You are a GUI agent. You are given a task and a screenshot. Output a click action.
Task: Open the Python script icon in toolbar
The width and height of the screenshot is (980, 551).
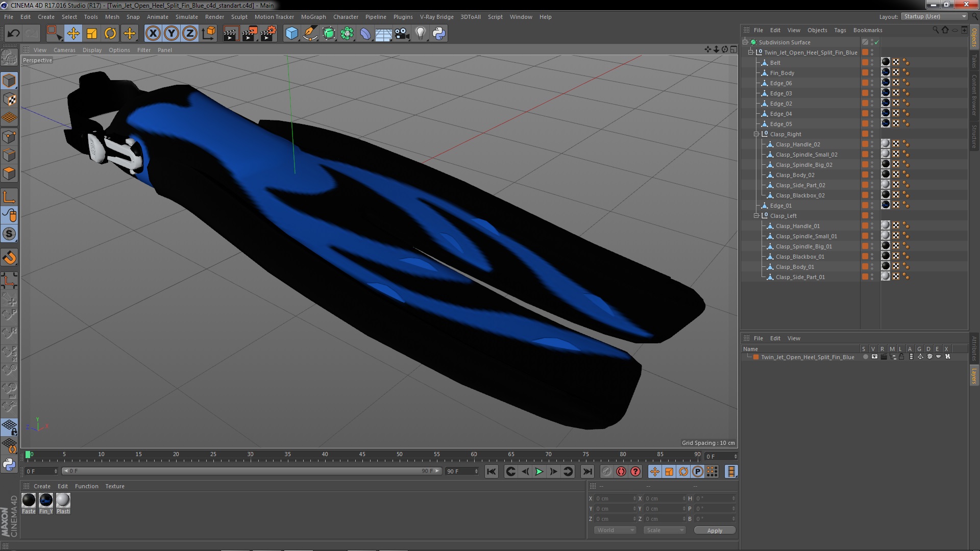438,34
